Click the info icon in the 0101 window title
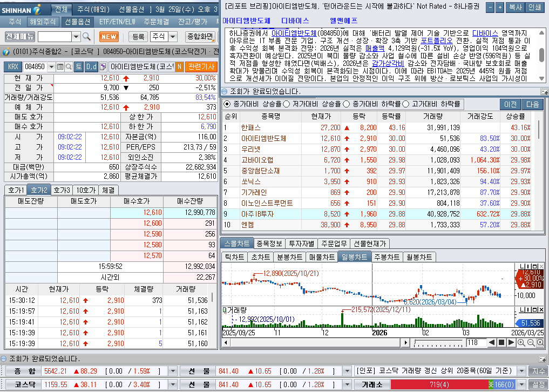 click(x=6, y=52)
